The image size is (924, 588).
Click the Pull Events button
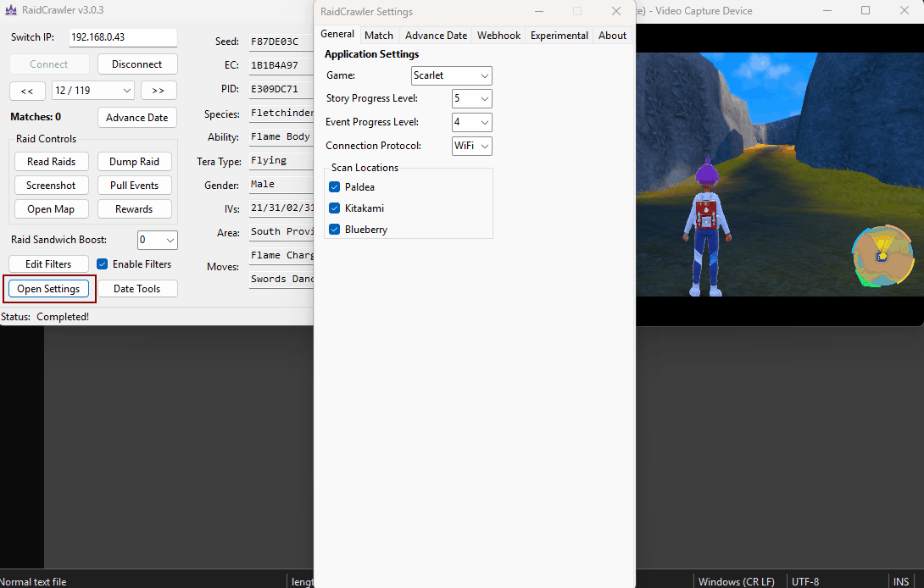[x=134, y=185]
